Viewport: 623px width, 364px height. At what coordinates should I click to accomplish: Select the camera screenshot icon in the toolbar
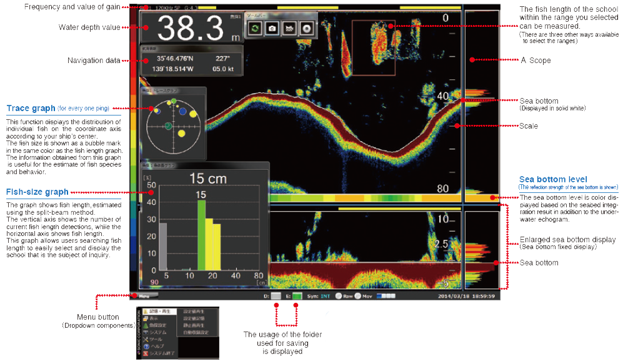[x=272, y=28]
